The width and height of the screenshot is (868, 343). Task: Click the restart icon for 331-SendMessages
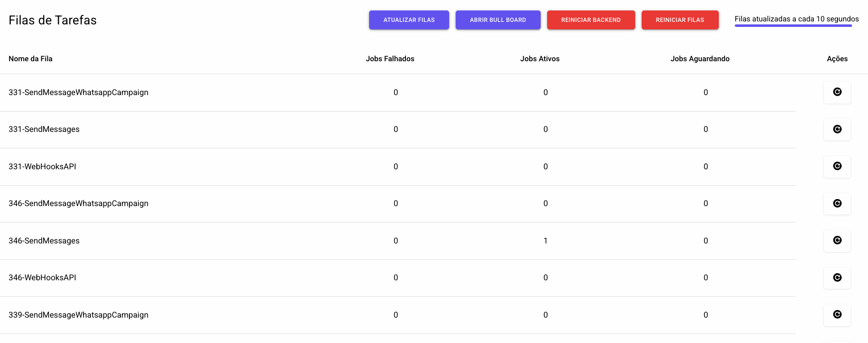[837, 129]
